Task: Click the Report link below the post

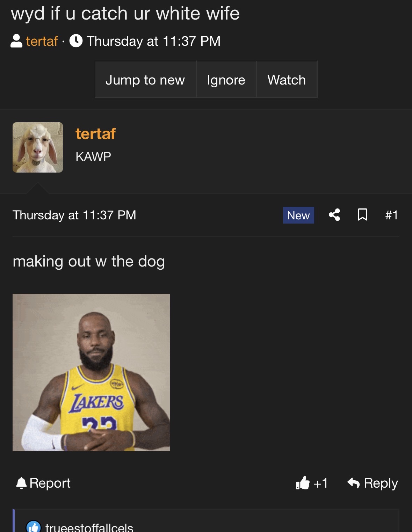Action: point(50,483)
